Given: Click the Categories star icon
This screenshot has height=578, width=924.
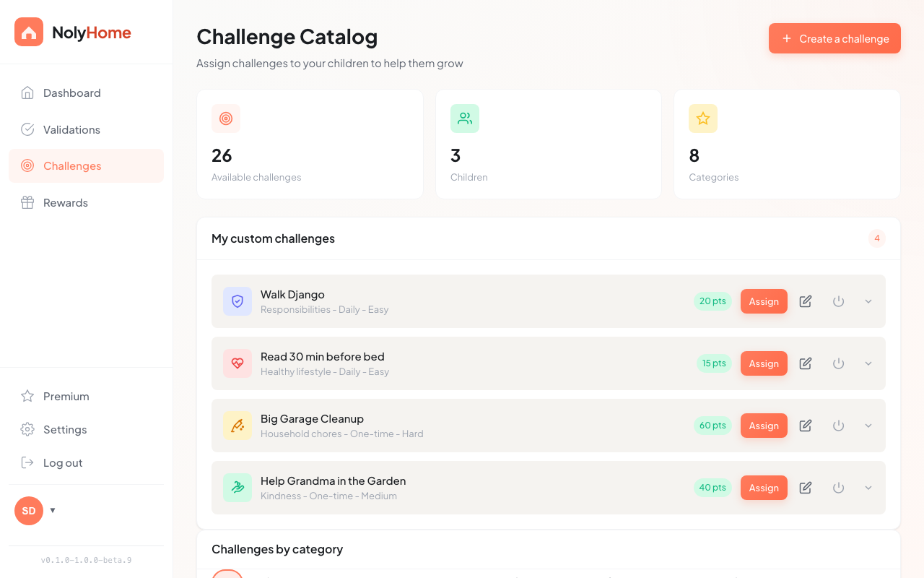Looking at the screenshot, I should point(703,118).
